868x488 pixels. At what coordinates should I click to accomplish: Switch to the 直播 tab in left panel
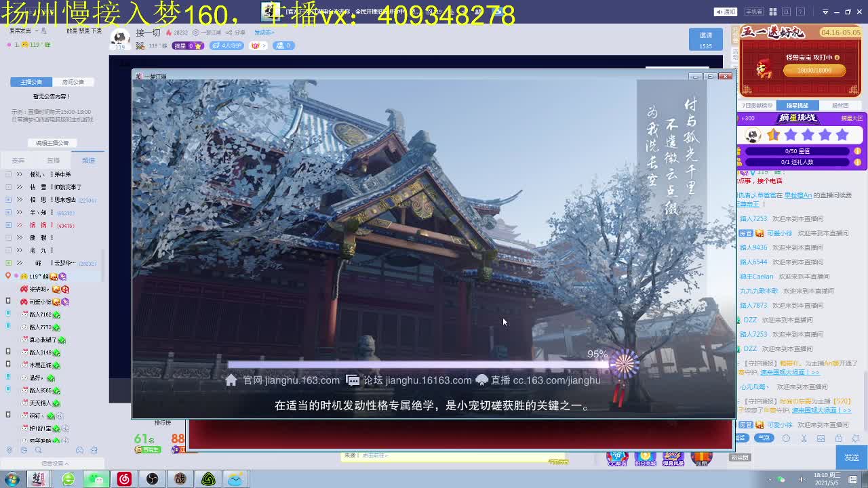click(53, 161)
